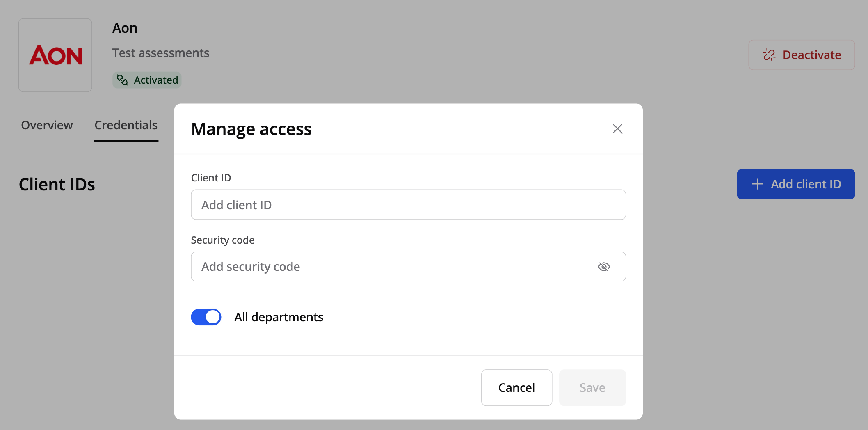Click the Client IDs section heading
This screenshot has height=430, width=868.
[57, 184]
